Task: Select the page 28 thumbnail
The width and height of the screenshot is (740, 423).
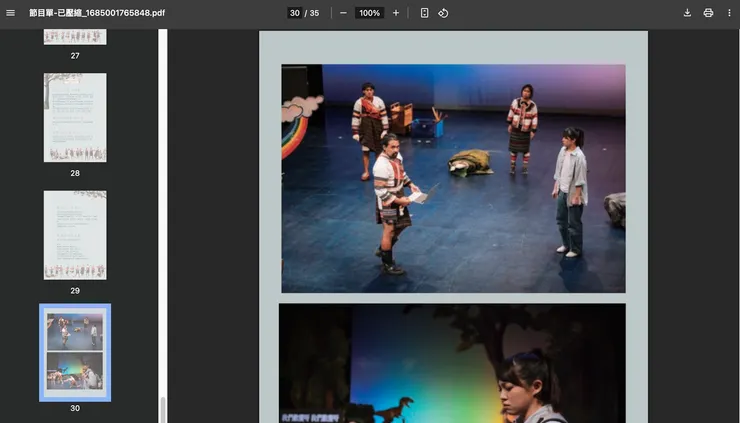Action: pyautogui.click(x=75, y=117)
